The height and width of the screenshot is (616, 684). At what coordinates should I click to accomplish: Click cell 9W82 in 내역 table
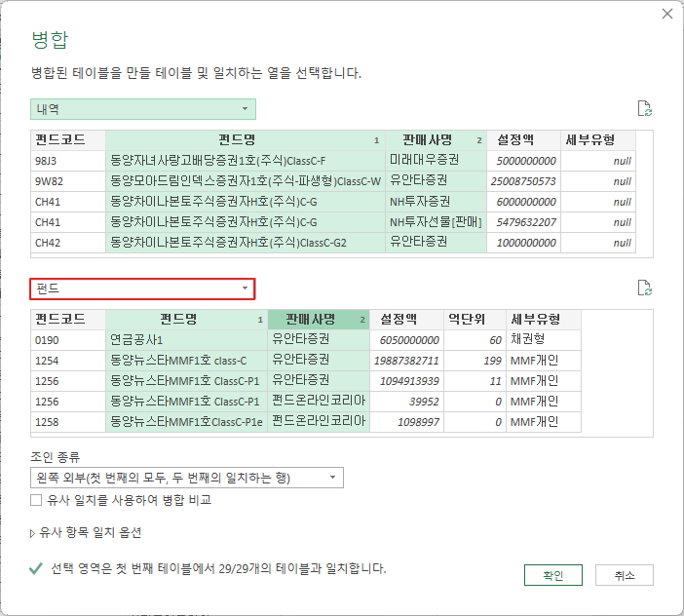(68, 181)
